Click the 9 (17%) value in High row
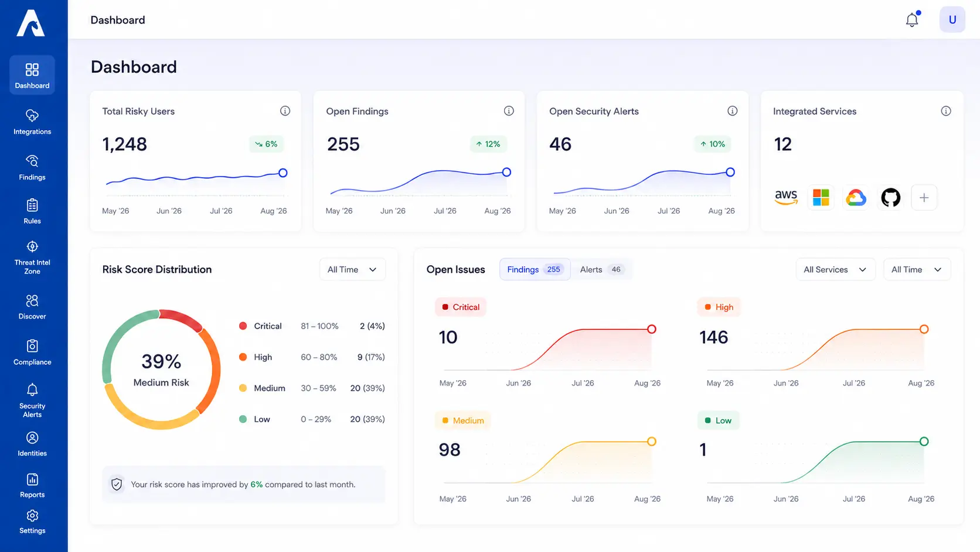 pyautogui.click(x=371, y=357)
